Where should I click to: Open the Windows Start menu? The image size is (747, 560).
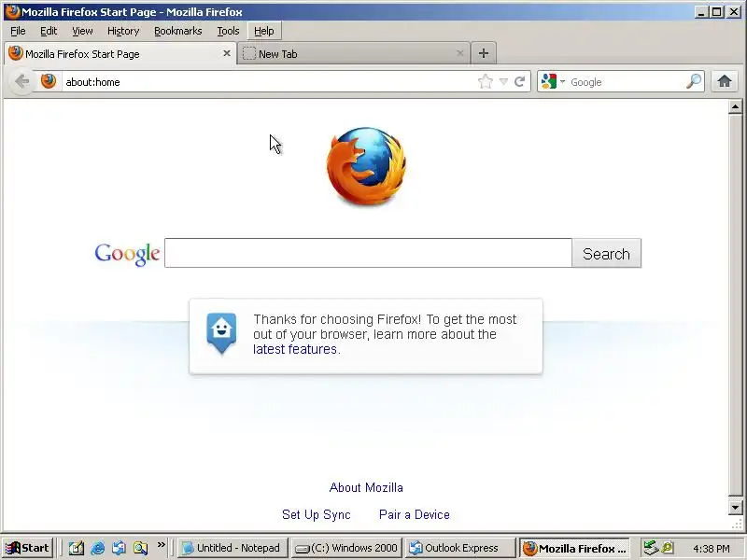(x=28, y=548)
